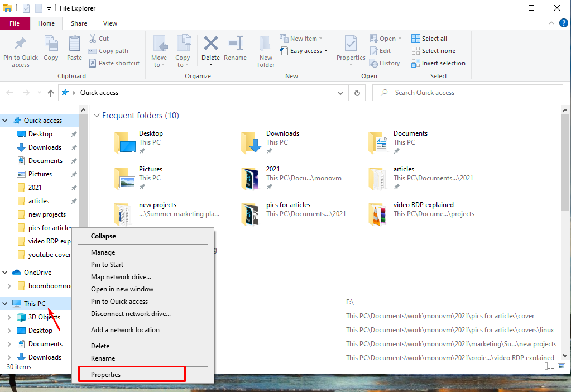Image resolution: width=571 pixels, height=392 pixels.
Task: Expand the New item dropdown
Action: pos(303,39)
